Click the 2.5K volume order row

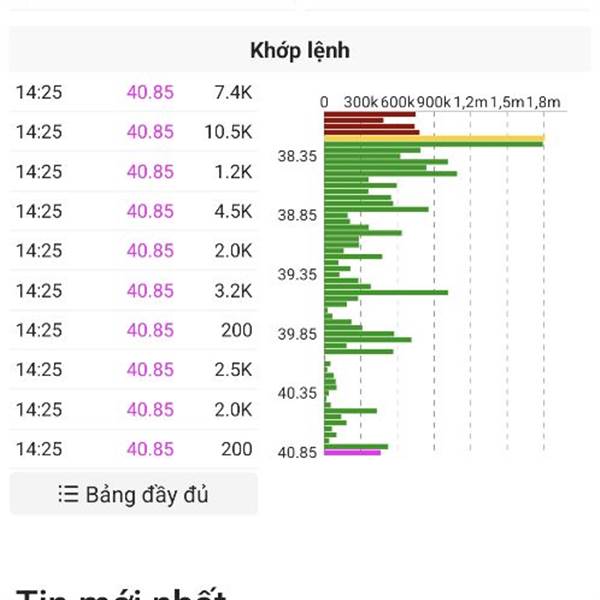coord(134,370)
